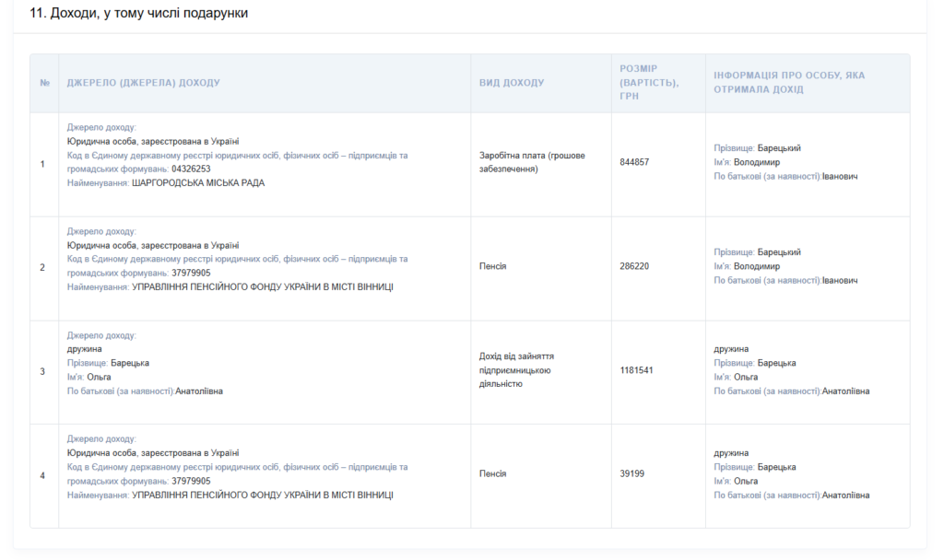Click the 'Інформація про особу' column header

pyautogui.click(x=789, y=82)
